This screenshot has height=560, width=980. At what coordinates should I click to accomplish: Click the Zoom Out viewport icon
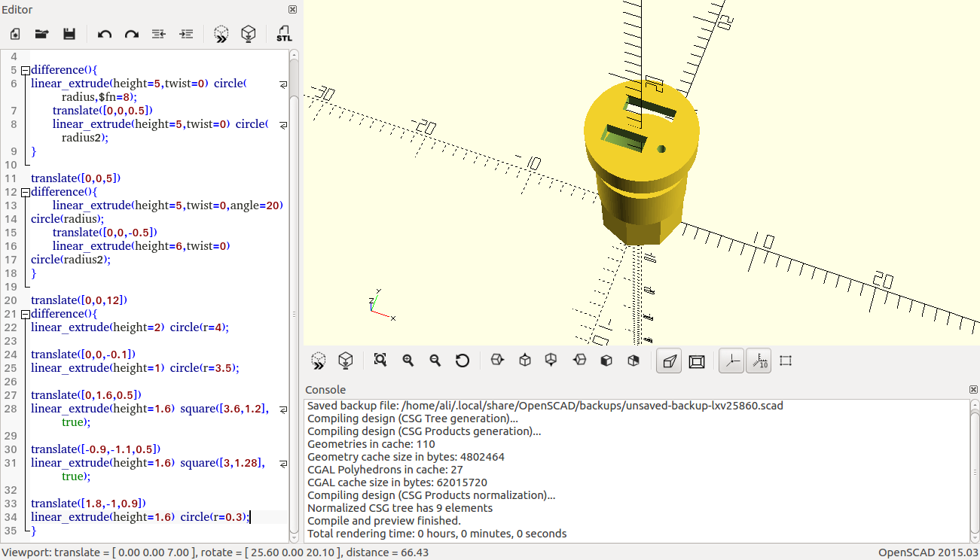point(435,361)
